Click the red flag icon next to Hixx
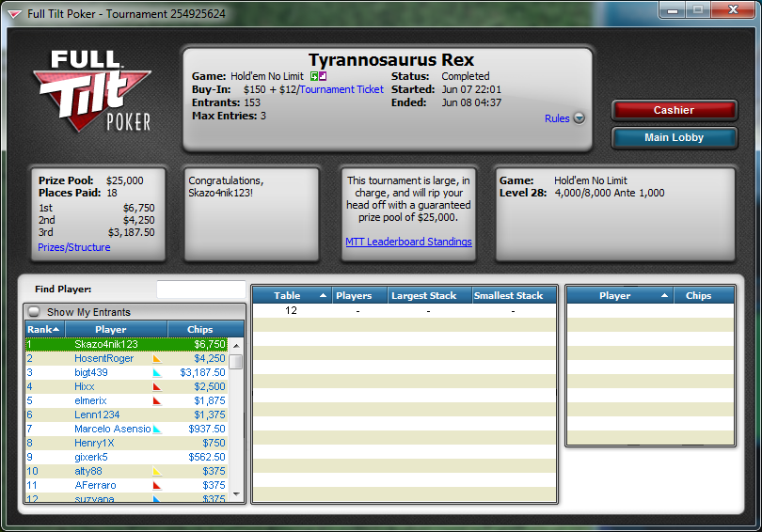The height and width of the screenshot is (532, 762). (x=157, y=387)
